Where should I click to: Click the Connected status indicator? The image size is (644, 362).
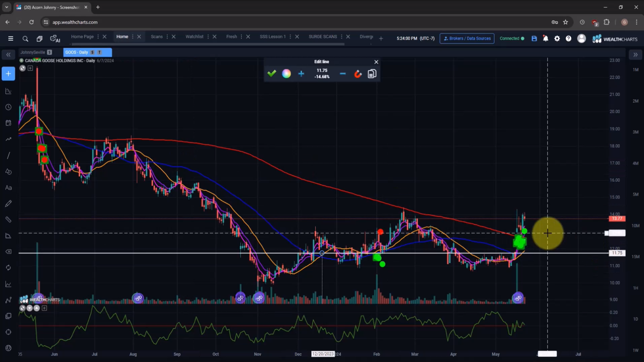(512, 39)
